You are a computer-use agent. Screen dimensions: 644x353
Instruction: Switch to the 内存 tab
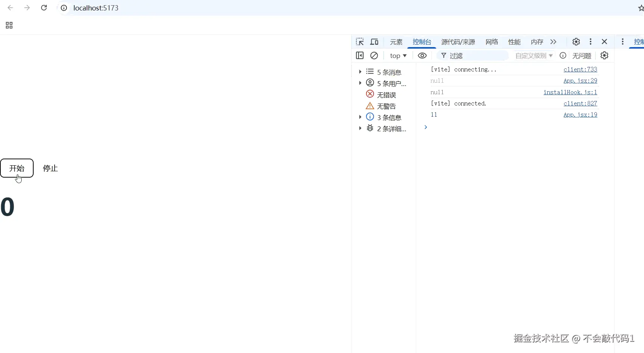[x=537, y=42]
